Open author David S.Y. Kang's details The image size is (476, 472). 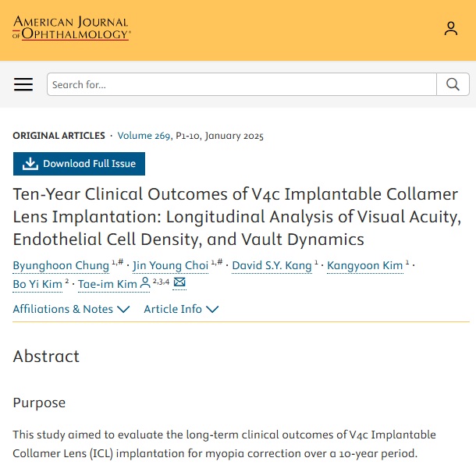(x=272, y=265)
